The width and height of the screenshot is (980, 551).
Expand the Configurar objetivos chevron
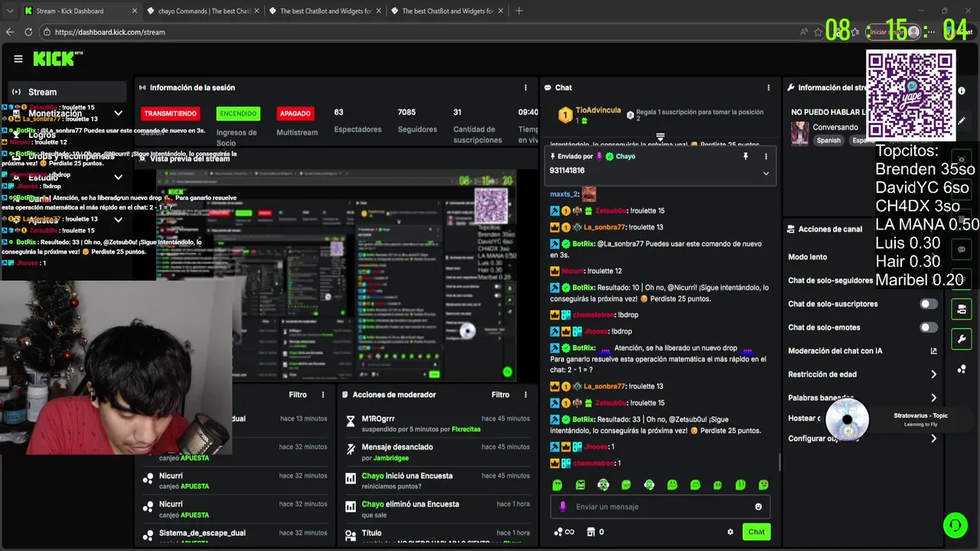933,439
